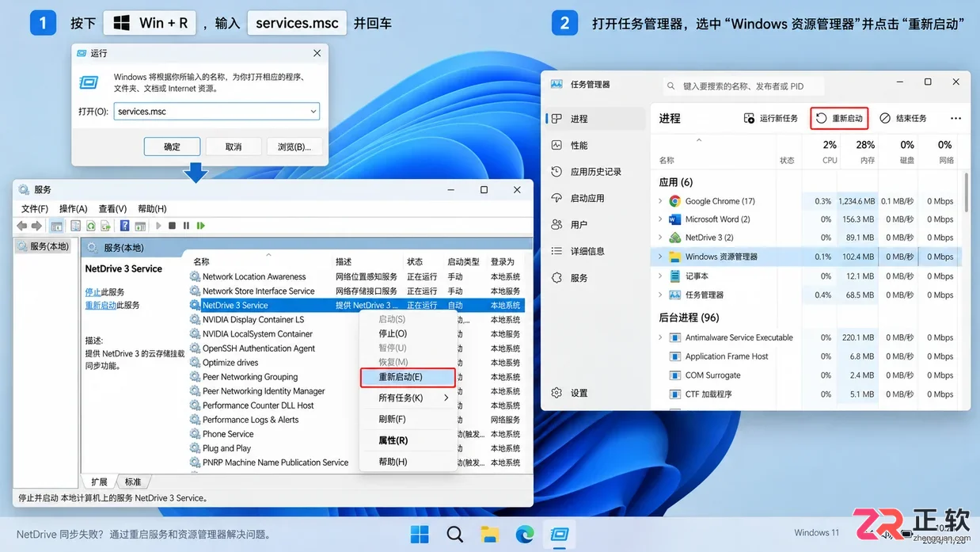Click the Forward arrow in Services toolbar
Screen dimensions: 980x552
(x=36, y=226)
